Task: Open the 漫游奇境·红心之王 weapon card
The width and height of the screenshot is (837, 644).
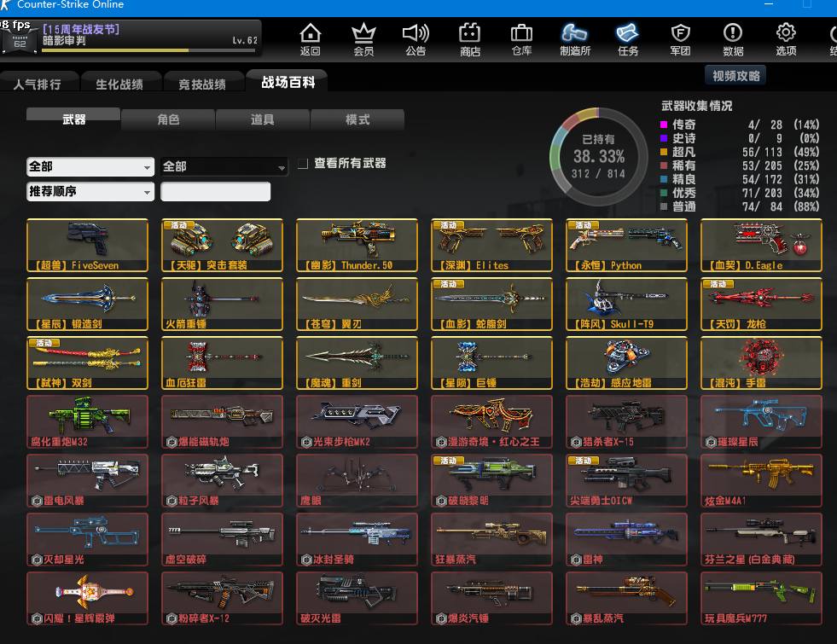Action: coord(491,422)
